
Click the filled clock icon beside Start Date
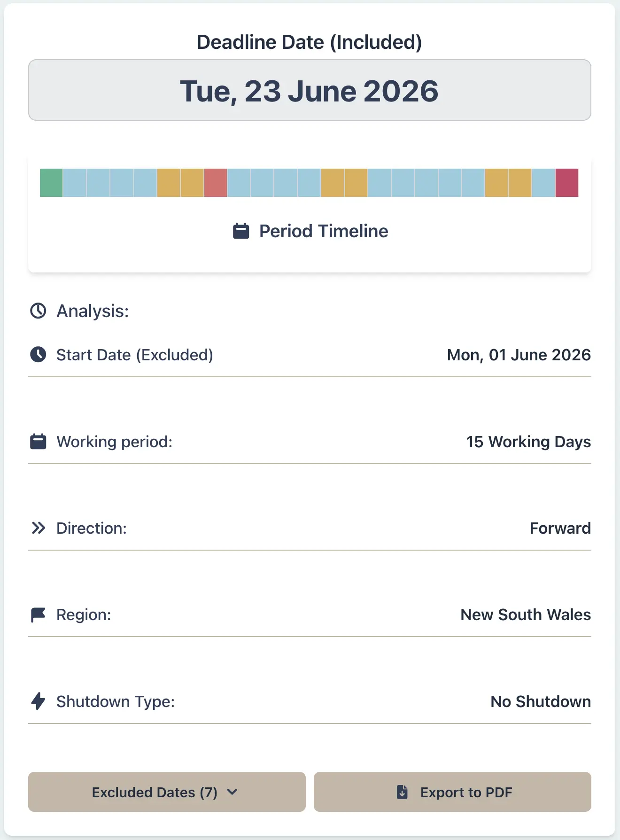(38, 355)
